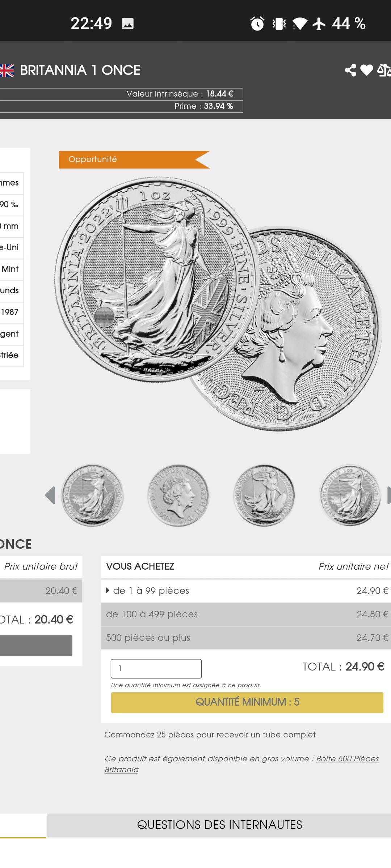Select the 'de 100 à 499 pièces' price tier
The height and width of the screenshot is (868, 391).
coord(246,614)
